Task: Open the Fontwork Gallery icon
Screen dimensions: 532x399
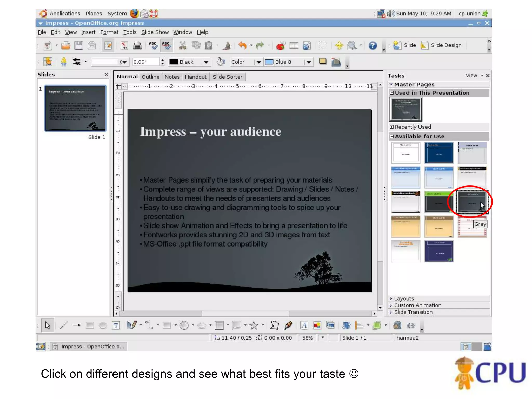Action: (x=304, y=325)
